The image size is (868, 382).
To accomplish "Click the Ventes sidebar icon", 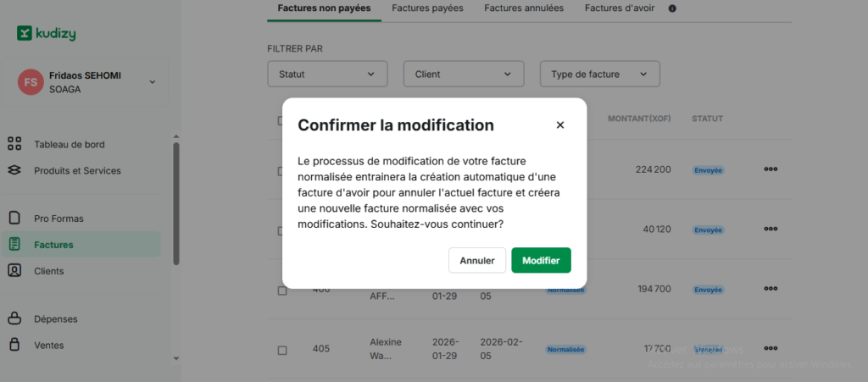I will pyautogui.click(x=14, y=345).
